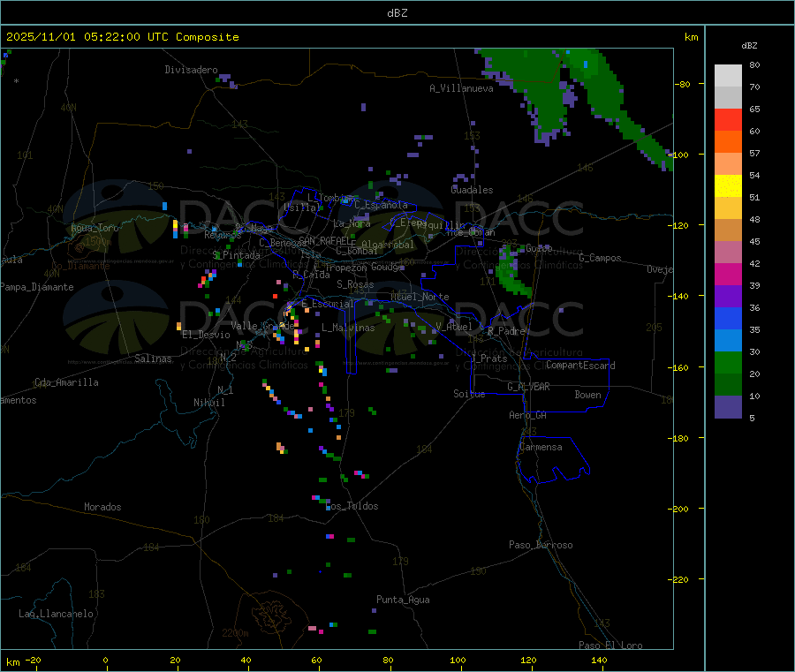Image resolution: width=795 pixels, height=672 pixels.
Task: Select the 'S_Rosas' location label
Action: pyautogui.click(x=355, y=284)
